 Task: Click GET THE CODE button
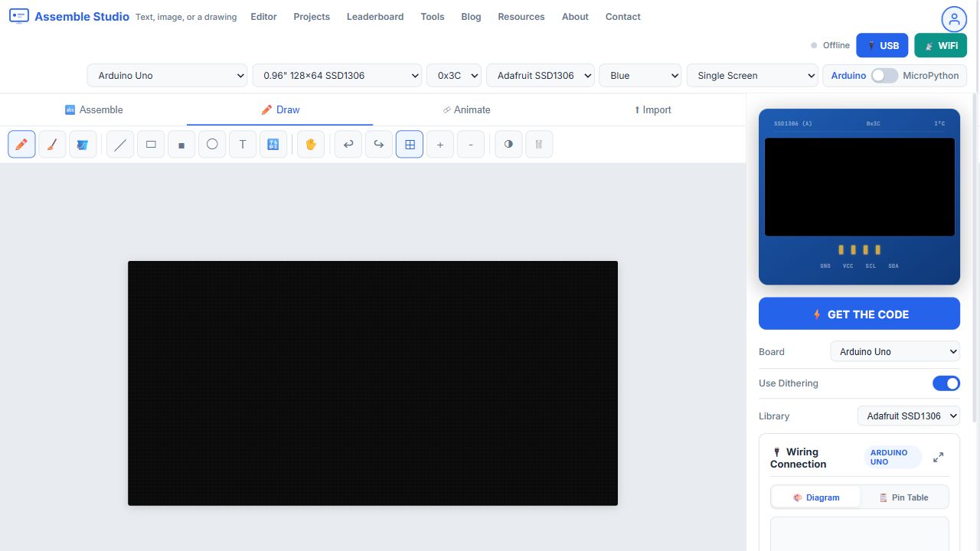[859, 314]
